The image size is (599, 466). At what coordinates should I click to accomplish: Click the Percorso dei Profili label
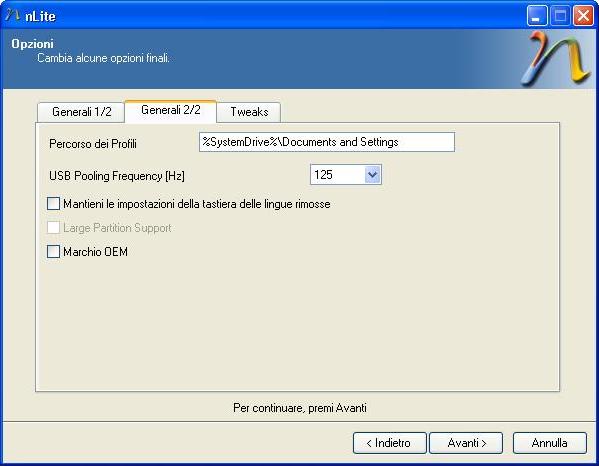tap(93, 144)
